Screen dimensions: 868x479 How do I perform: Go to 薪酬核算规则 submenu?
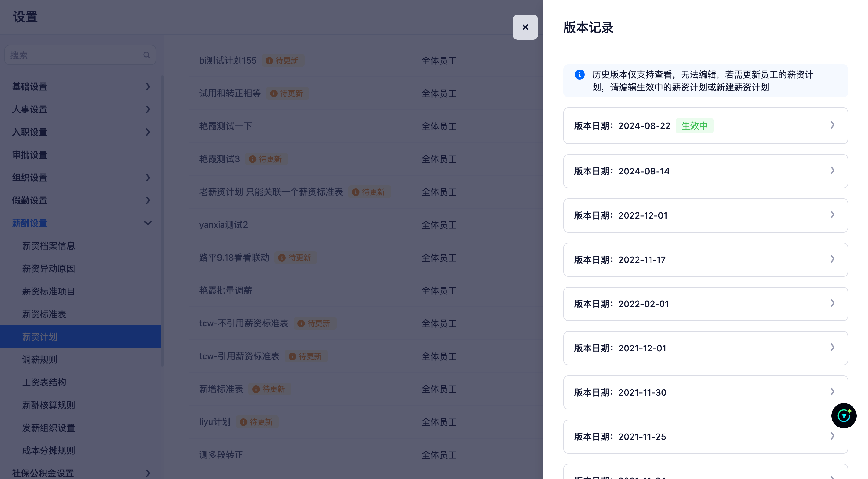[80, 405]
